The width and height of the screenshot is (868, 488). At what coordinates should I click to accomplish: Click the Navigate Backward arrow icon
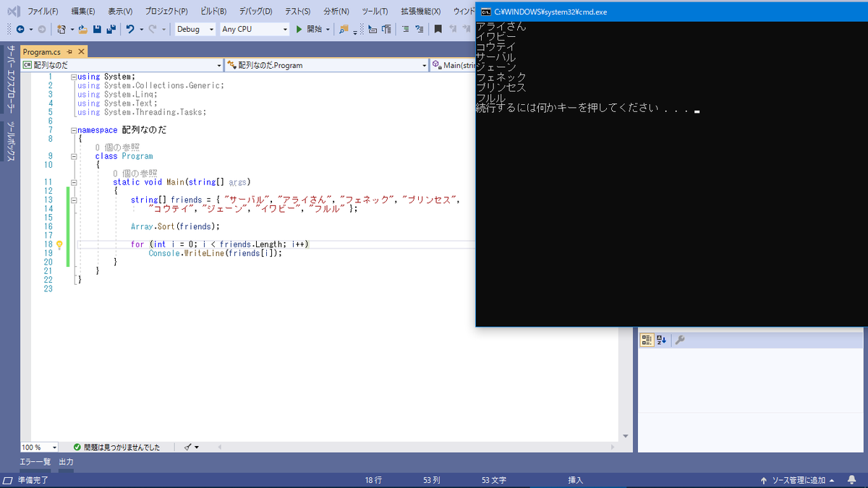[20, 30]
